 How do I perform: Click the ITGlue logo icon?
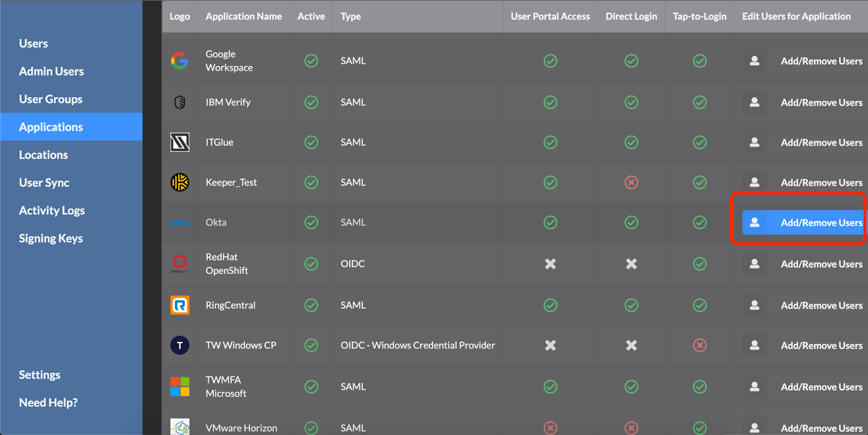(180, 142)
